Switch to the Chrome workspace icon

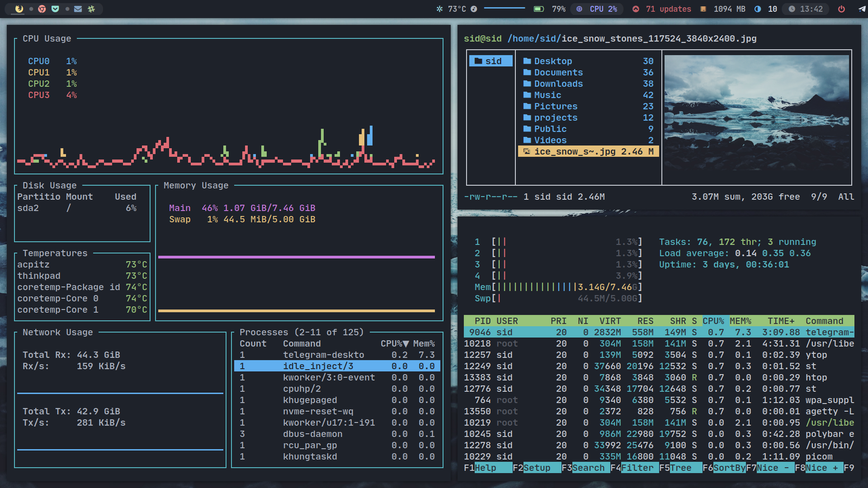42,9
